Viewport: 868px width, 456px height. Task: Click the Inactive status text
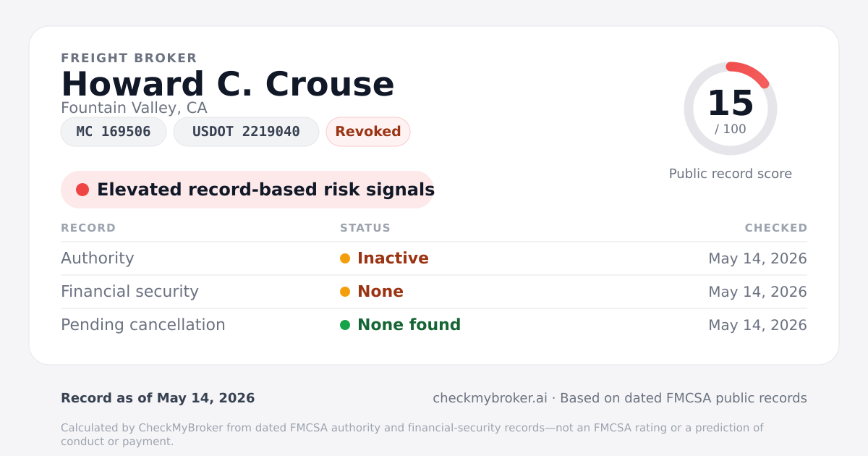click(x=393, y=258)
